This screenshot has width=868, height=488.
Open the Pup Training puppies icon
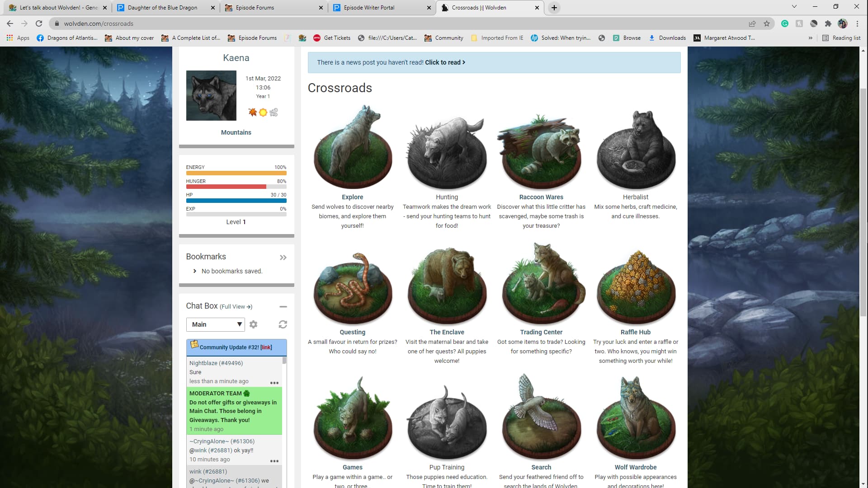(x=447, y=422)
